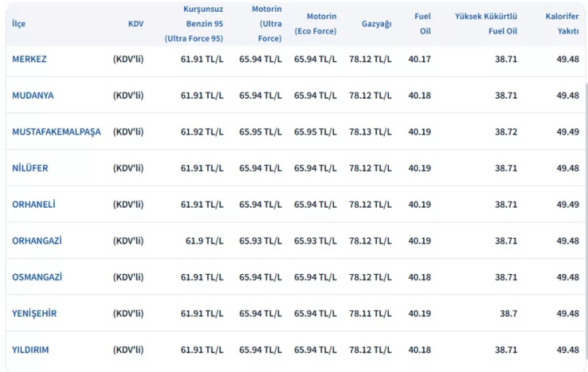Click the MUDANYA district link

pos(33,96)
